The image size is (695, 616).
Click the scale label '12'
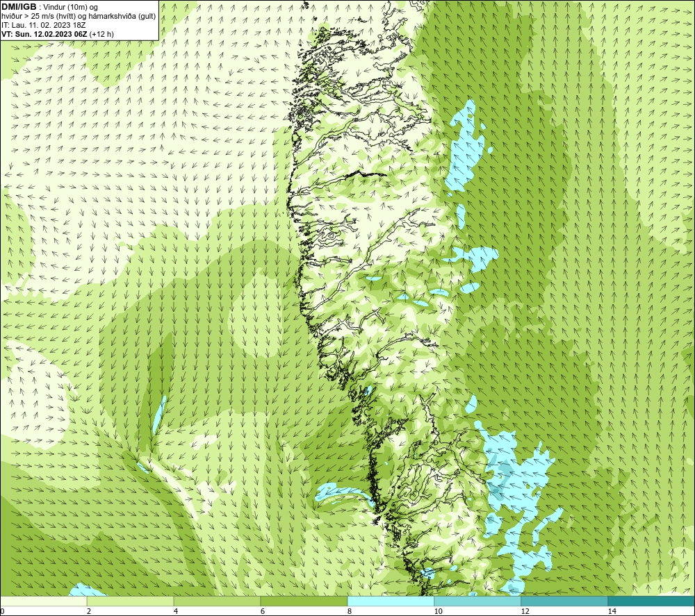pyautogui.click(x=525, y=611)
